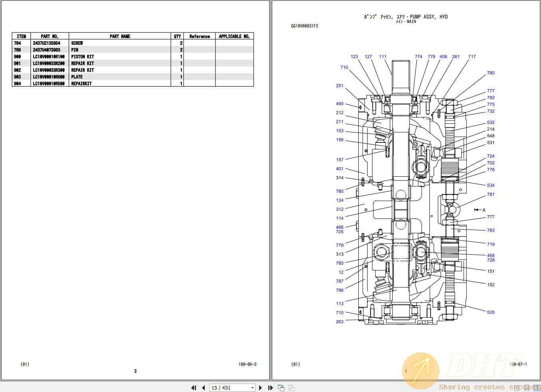Select part number LC10V00010R600

[48, 77]
